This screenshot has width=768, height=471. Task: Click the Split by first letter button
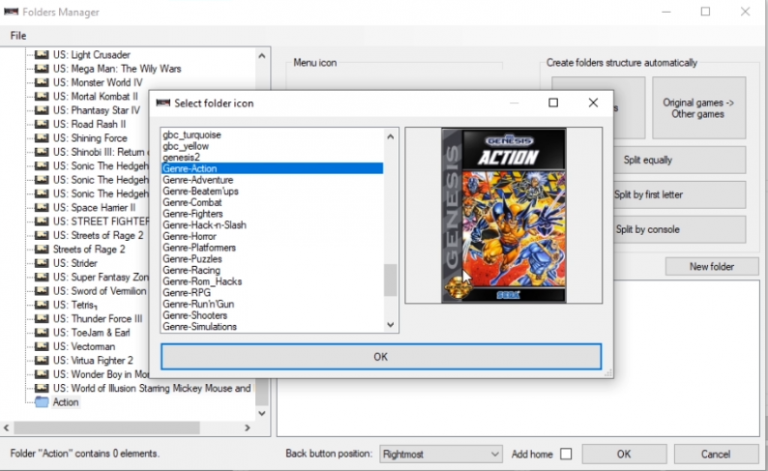tap(647, 194)
